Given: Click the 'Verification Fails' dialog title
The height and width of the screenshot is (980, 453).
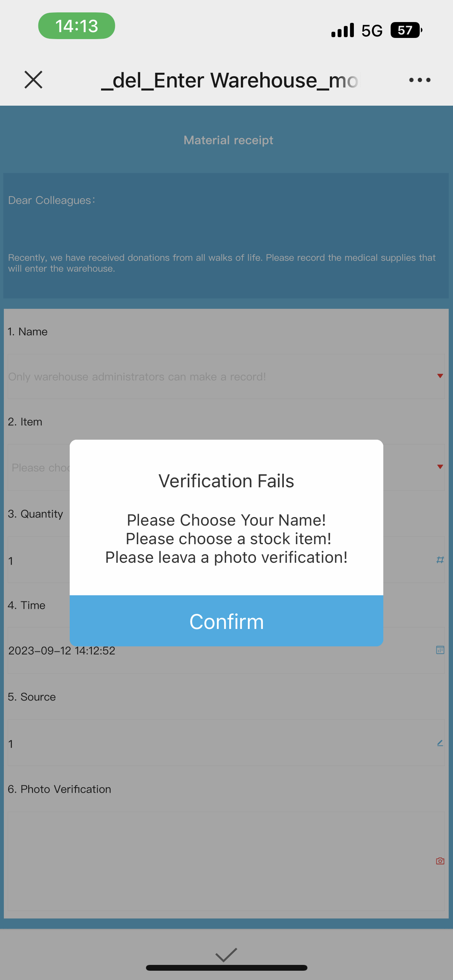Looking at the screenshot, I should 226,481.
